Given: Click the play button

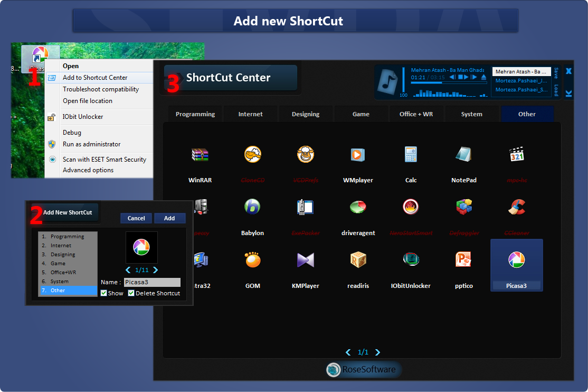Looking at the screenshot, I should coord(466,77).
